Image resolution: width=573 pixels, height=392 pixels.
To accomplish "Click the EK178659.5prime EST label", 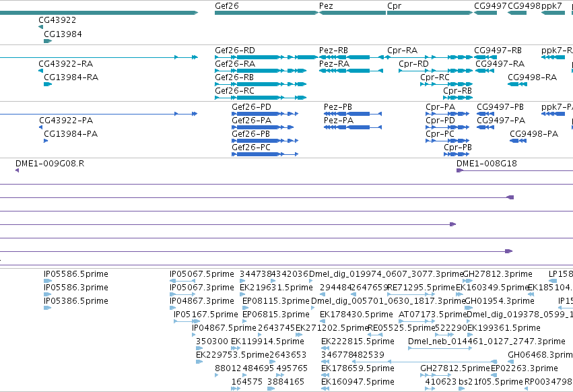I will (x=358, y=368).
